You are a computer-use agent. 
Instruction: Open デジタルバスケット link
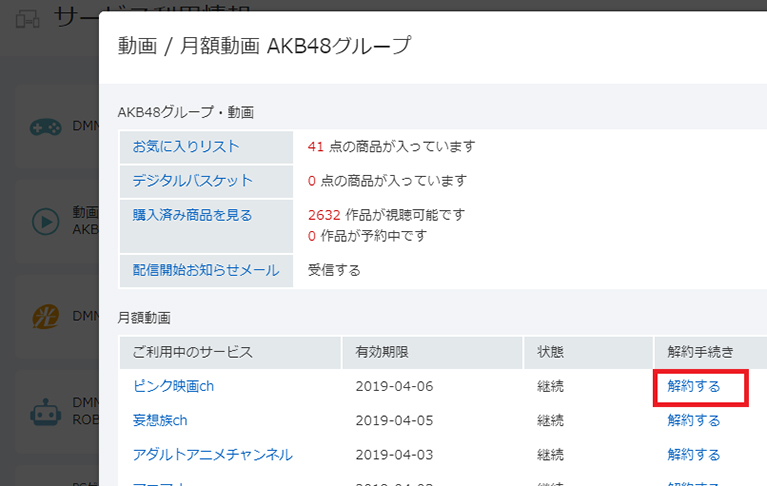(x=193, y=180)
